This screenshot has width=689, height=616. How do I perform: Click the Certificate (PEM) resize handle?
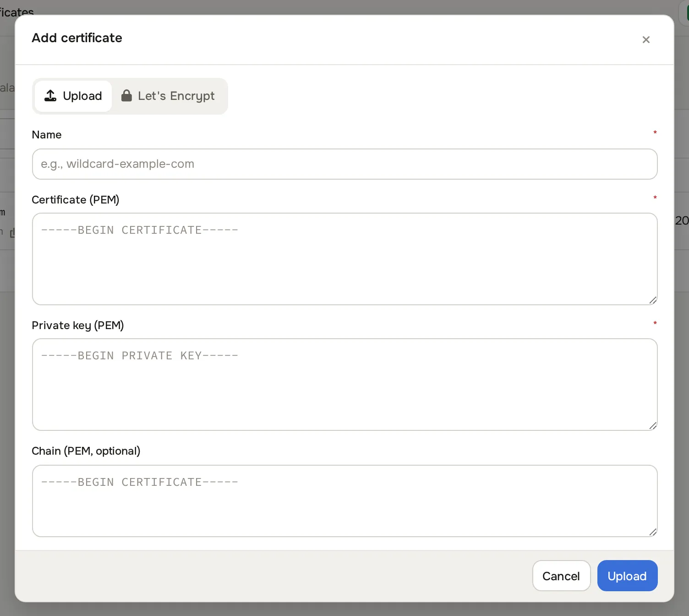click(x=653, y=300)
